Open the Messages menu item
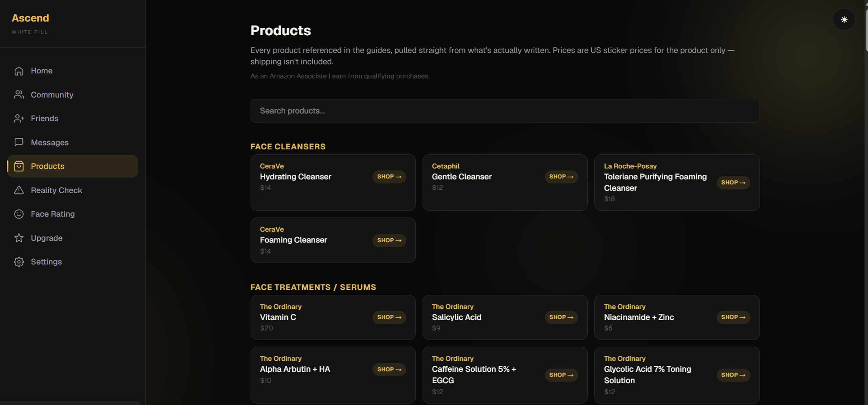 (x=73, y=142)
